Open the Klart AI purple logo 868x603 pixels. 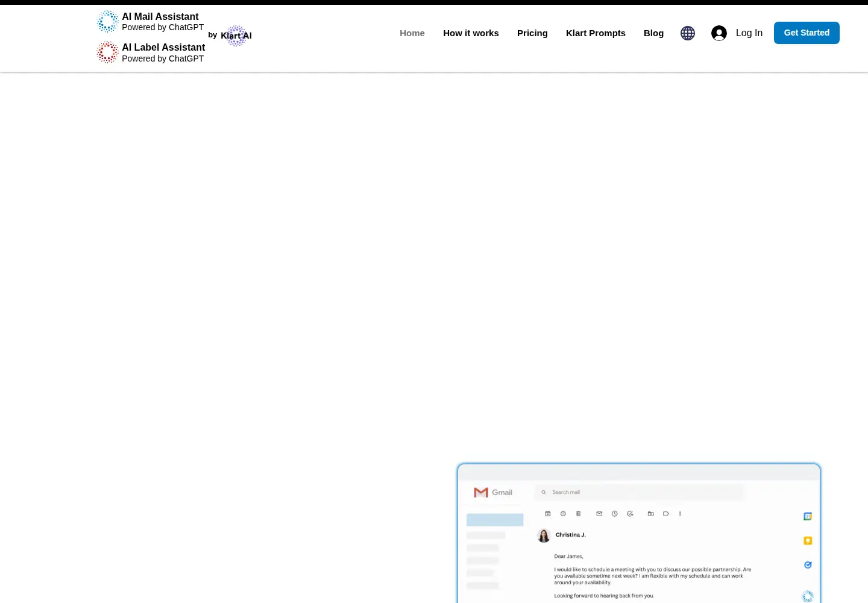tap(236, 36)
